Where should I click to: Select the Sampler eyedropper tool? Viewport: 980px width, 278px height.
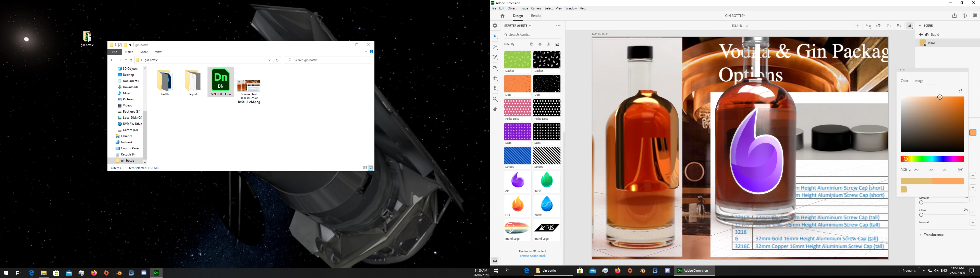[495, 57]
